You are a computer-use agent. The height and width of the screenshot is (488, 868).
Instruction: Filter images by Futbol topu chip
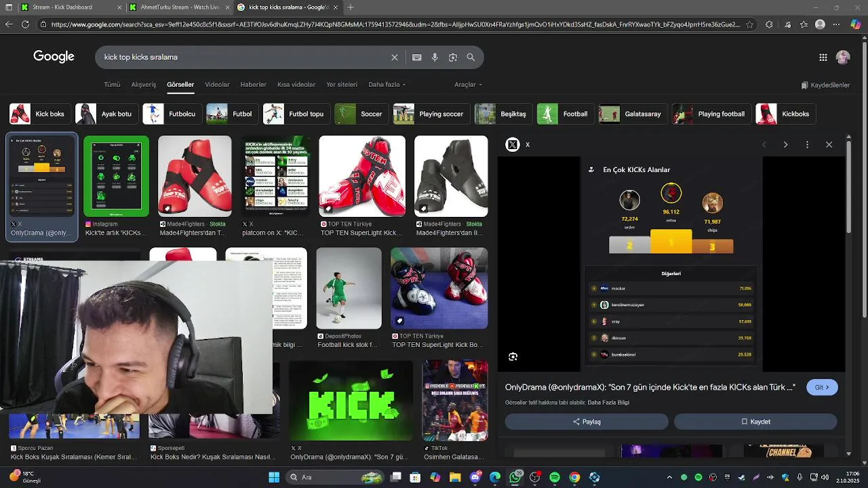[296, 114]
